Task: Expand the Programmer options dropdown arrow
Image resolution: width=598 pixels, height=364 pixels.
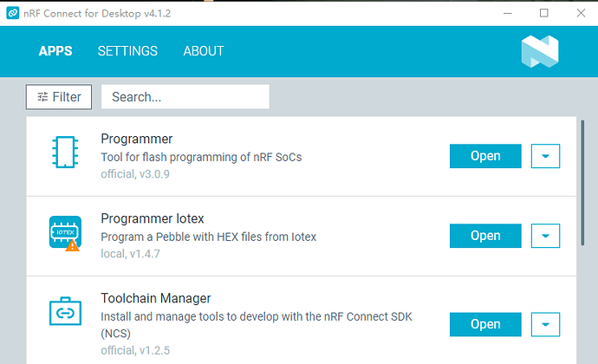Action: click(545, 156)
